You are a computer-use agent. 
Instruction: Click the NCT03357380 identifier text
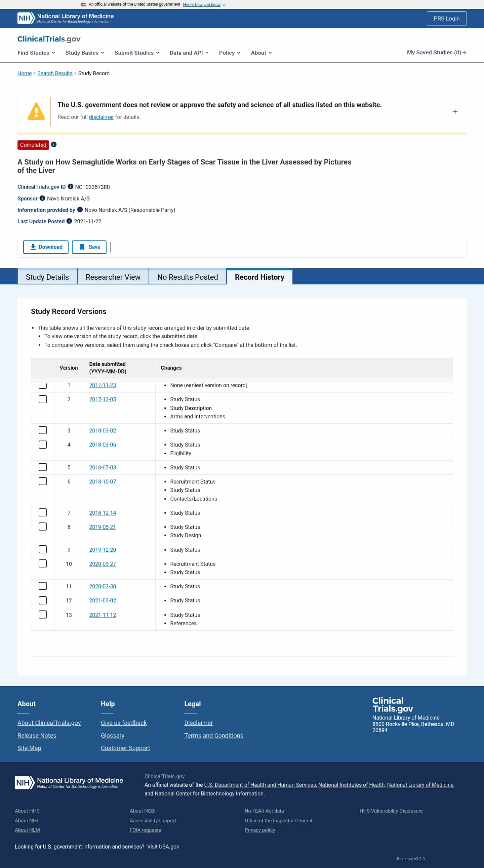click(92, 187)
